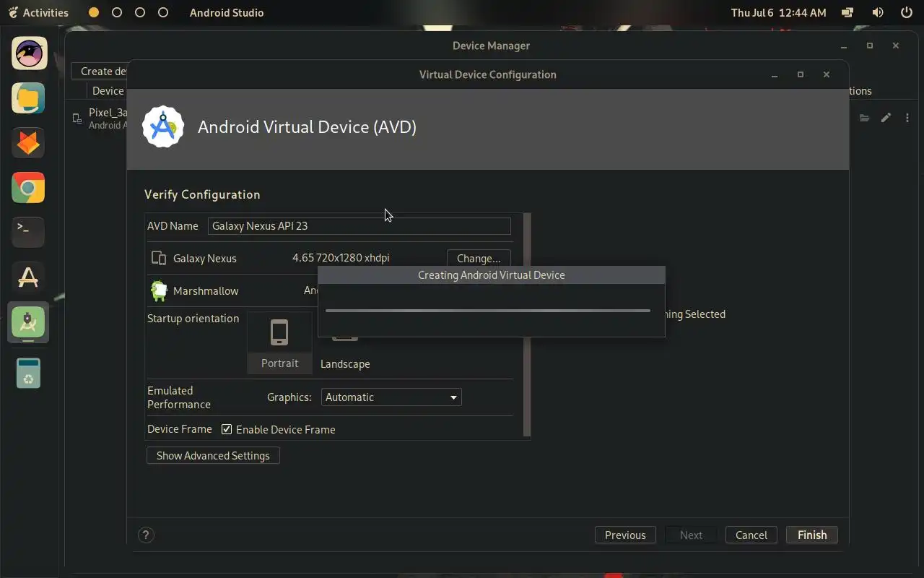Edit device pencil icon in Device Manager
Viewport: 924px width, 578px height.
tap(886, 118)
